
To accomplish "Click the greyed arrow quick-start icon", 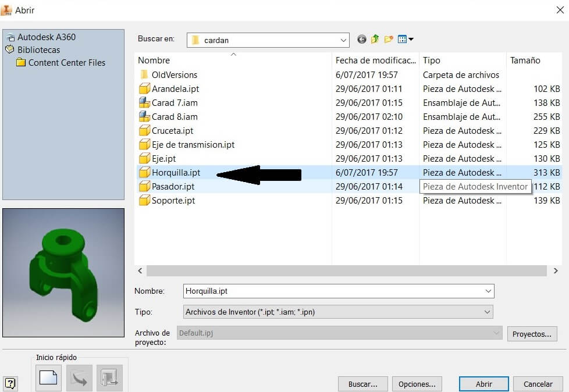I will tap(79, 377).
